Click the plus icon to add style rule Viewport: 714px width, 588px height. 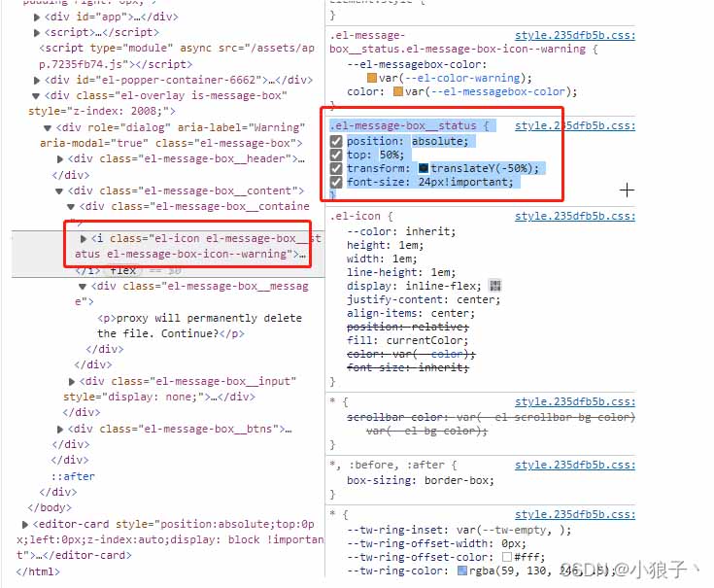pos(627,190)
